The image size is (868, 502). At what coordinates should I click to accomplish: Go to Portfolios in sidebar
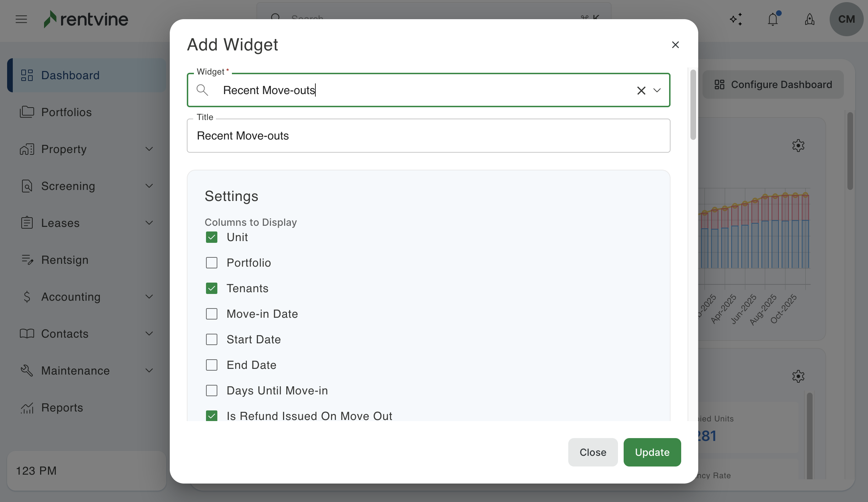(x=66, y=112)
